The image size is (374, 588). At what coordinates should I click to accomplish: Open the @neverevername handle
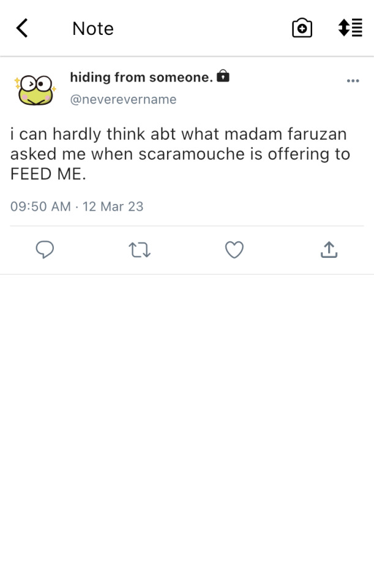click(123, 99)
